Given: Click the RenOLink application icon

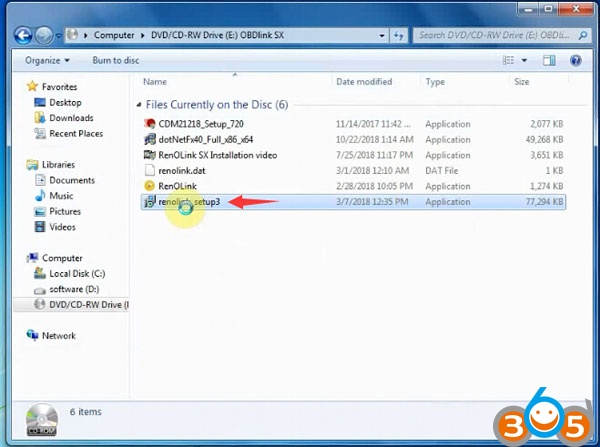Looking at the screenshot, I should point(150,186).
